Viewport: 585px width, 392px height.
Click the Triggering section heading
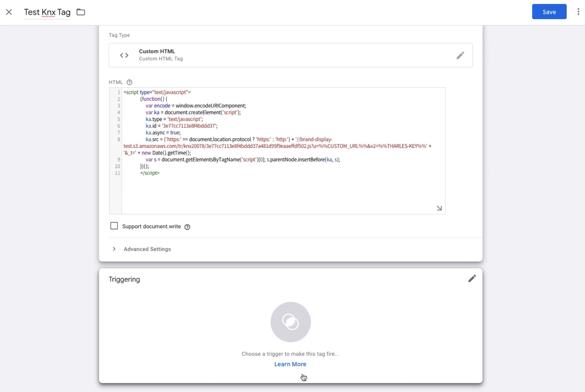[x=124, y=280]
